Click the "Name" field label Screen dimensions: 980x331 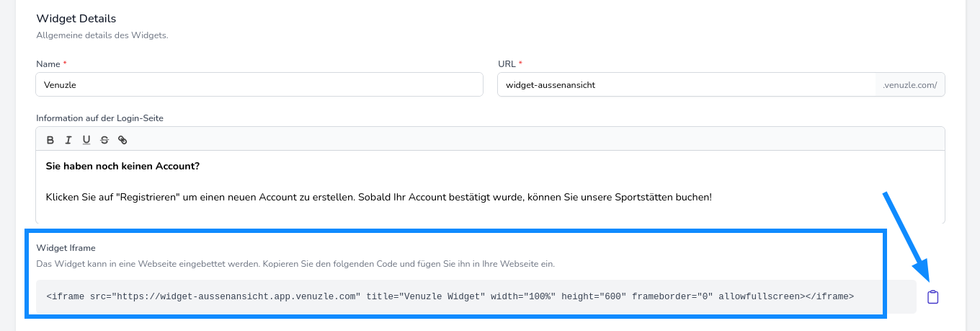[x=48, y=64]
